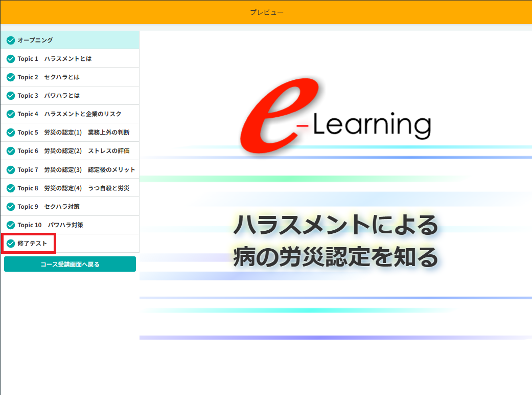Screen dimensions: 532x395
Task: Open the オープニング lesson
Action: pos(70,40)
